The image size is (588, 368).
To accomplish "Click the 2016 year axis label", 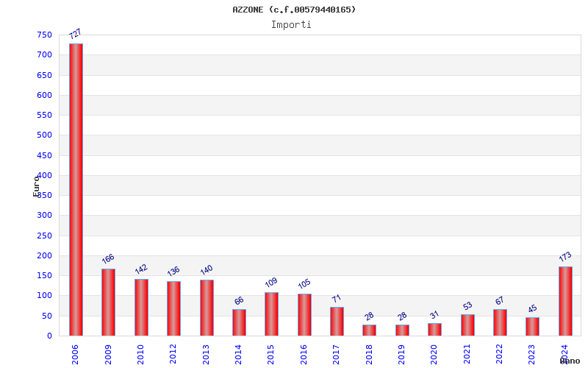I will point(304,355).
